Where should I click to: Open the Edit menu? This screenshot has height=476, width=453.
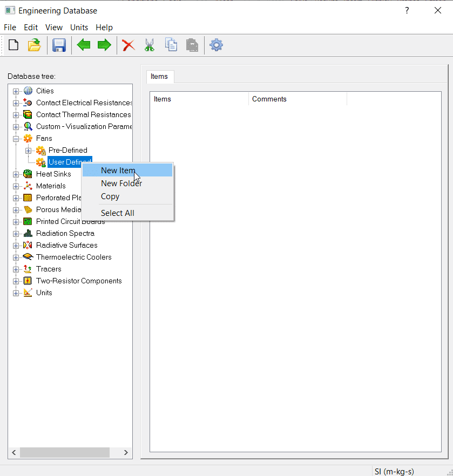point(31,28)
